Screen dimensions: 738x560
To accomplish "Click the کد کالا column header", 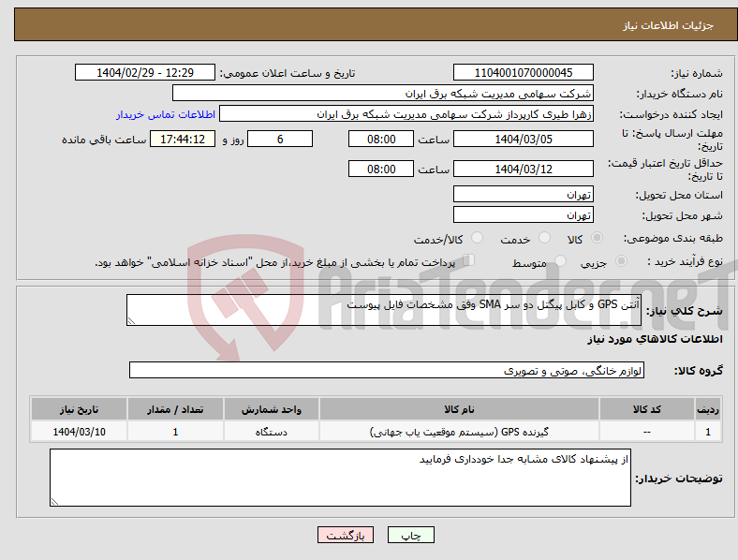I will [x=647, y=409].
